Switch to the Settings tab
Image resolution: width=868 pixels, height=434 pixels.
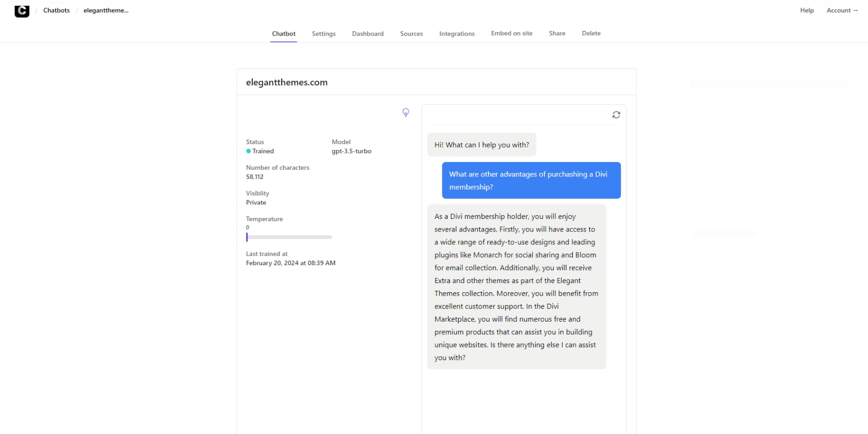324,33
